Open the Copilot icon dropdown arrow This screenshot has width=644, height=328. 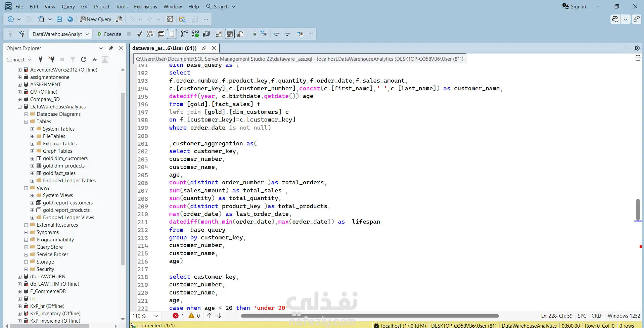pos(626,19)
